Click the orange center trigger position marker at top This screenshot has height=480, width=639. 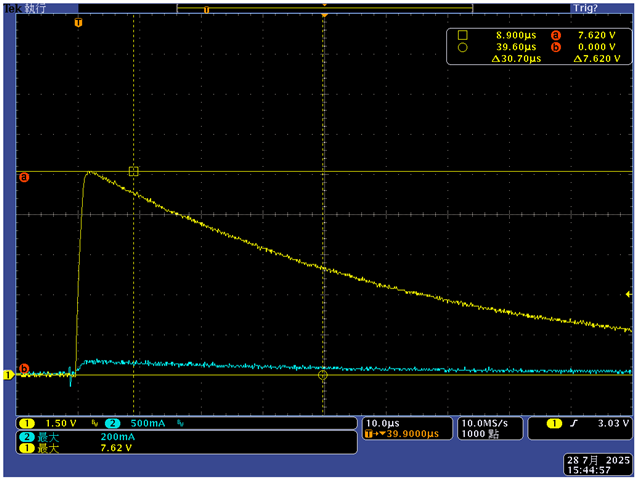pos(324,15)
